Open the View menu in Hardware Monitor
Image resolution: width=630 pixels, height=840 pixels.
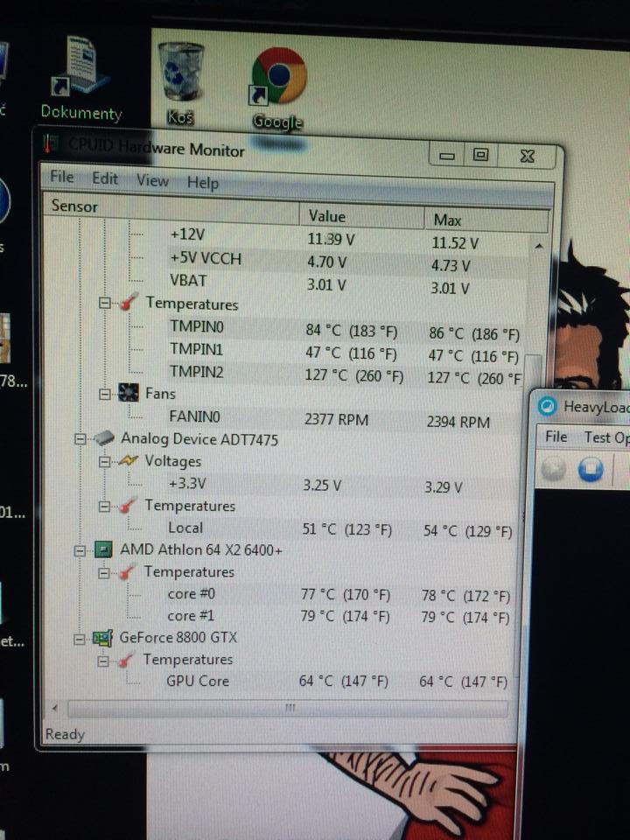152,180
